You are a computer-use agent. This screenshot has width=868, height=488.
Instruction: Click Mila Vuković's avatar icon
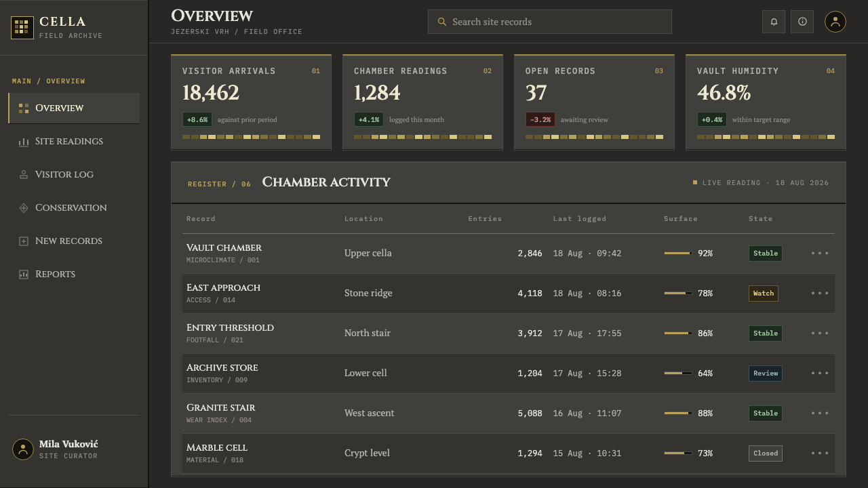(23, 449)
